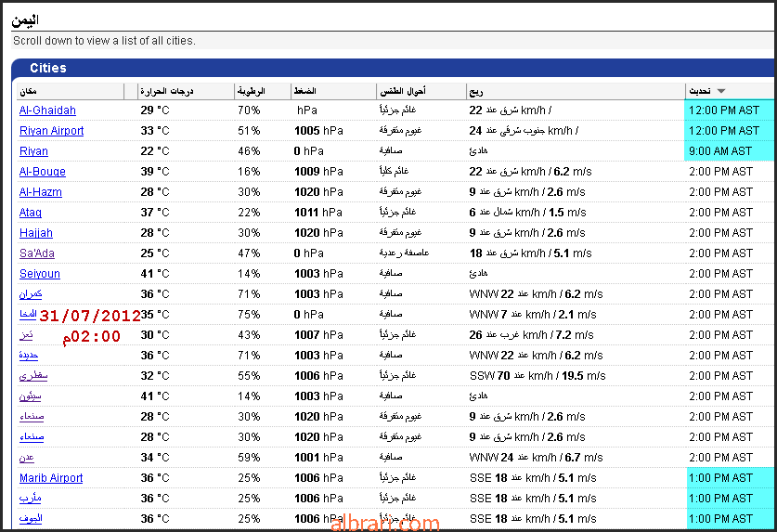The width and height of the screenshot is (777, 532).
Task: Select the 1011 hPa pressure for Ataq
Action: coord(318,213)
